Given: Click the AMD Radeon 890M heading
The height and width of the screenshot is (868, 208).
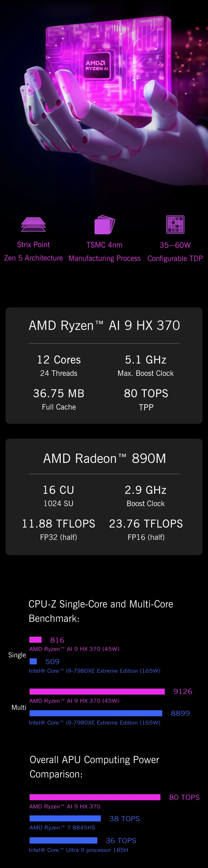Looking at the screenshot, I should tap(104, 458).
